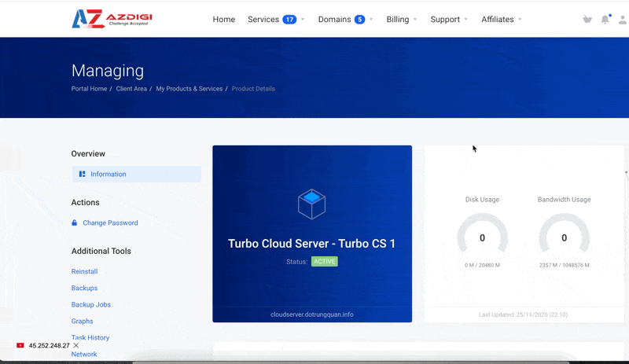The width and height of the screenshot is (629, 364).
Task: Open the Affiliates menu
Action: pyautogui.click(x=501, y=20)
